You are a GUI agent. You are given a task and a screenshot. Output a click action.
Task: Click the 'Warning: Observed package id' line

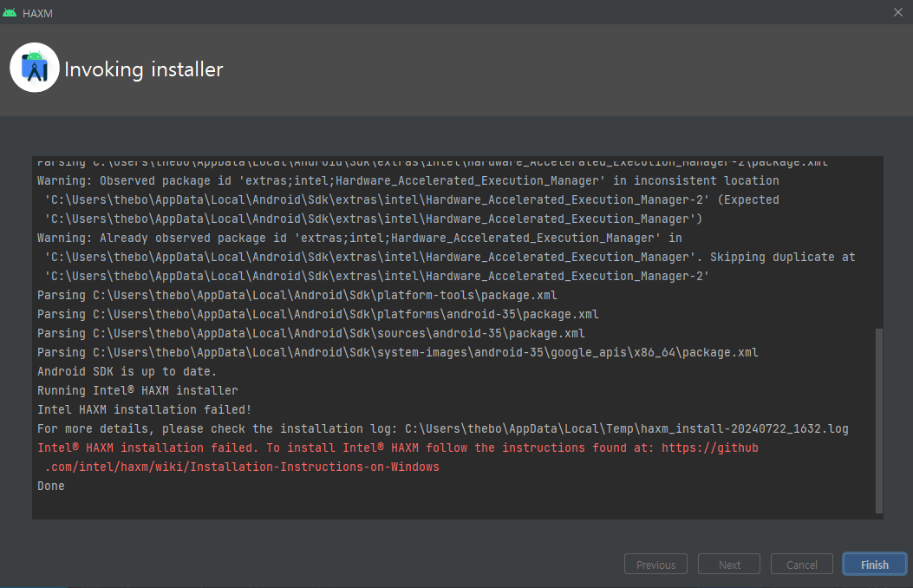click(408, 180)
